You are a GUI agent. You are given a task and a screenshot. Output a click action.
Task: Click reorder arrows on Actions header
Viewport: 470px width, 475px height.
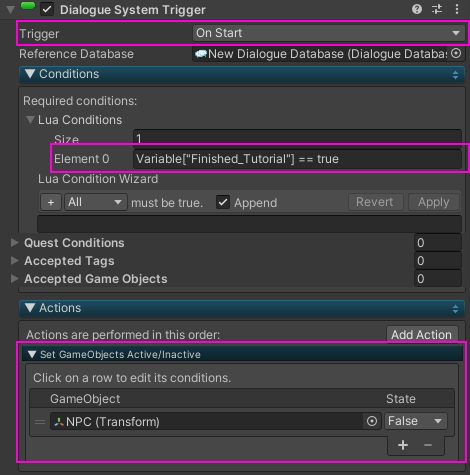[x=455, y=309]
